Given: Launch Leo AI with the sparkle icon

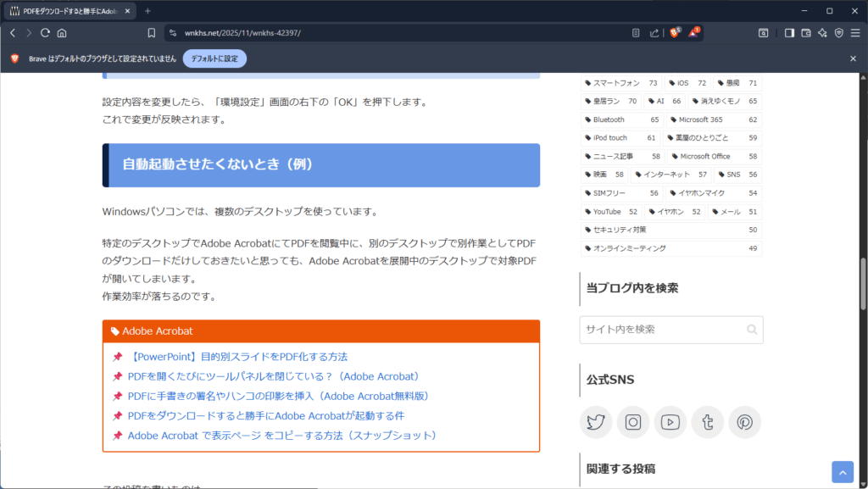Looking at the screenshot, I should (822, 33).
